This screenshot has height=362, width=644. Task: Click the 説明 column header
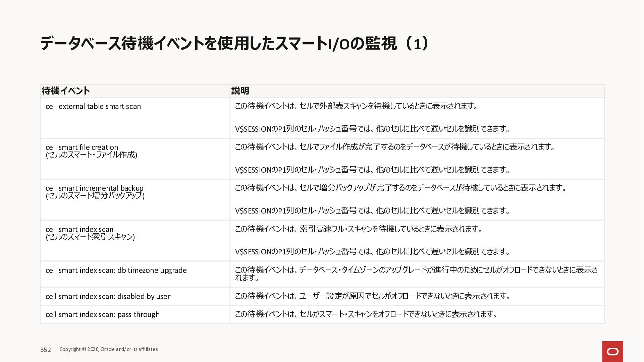click(x=240, y=91)
